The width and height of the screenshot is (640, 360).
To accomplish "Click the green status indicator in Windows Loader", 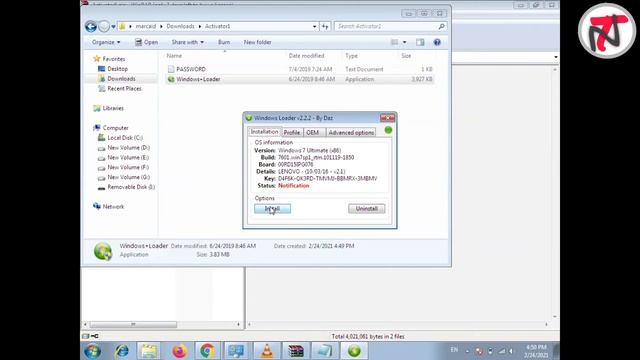I will pyautogui.click(x=388, y=130).
